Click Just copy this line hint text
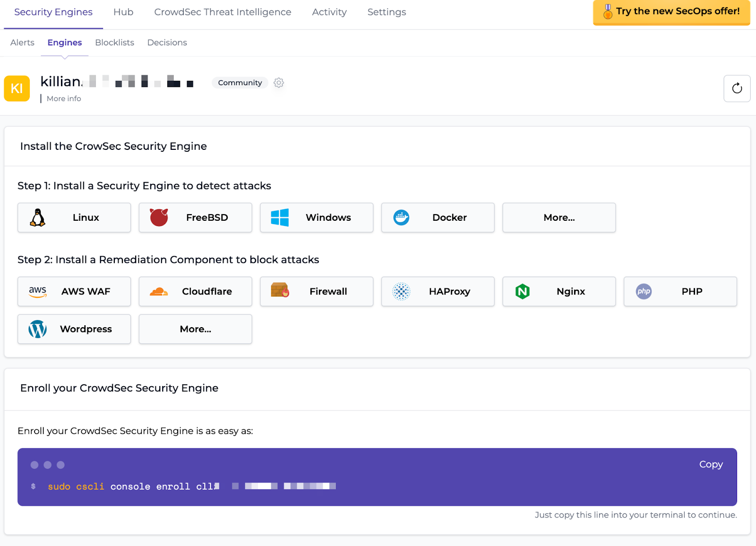This screenshot has width=756, height=546. coord(636,515)
